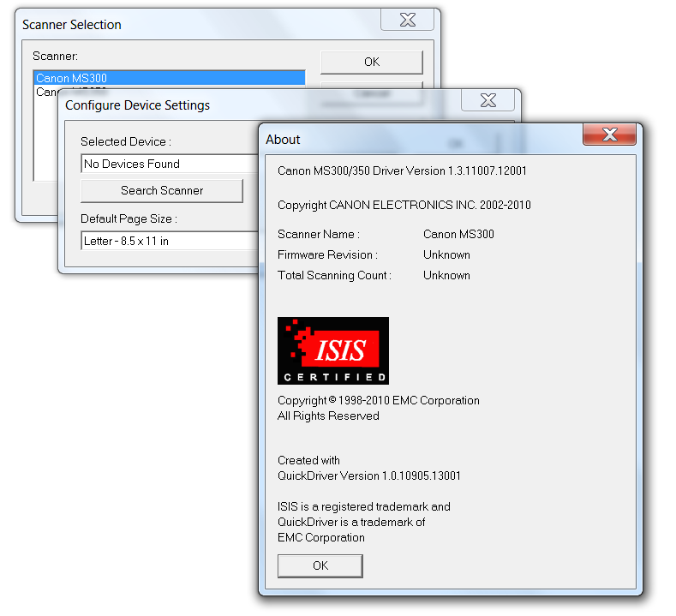Select Canon MS300 in scanner list

[169, 78]
